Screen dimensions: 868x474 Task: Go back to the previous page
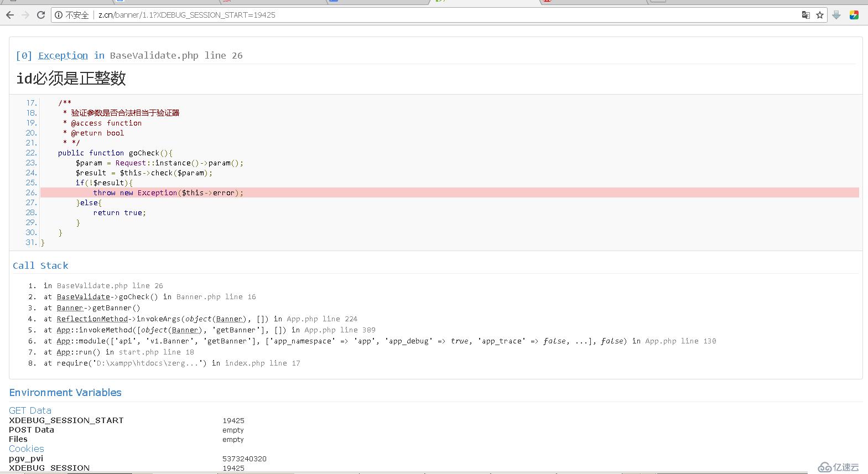pyautogui.click(x=10, y=15)
